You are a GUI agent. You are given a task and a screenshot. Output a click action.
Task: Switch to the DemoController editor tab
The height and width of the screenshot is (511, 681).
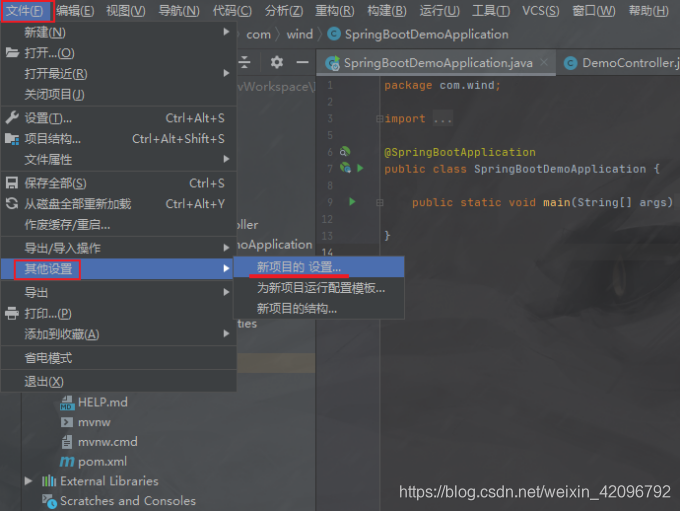(621, 63)
